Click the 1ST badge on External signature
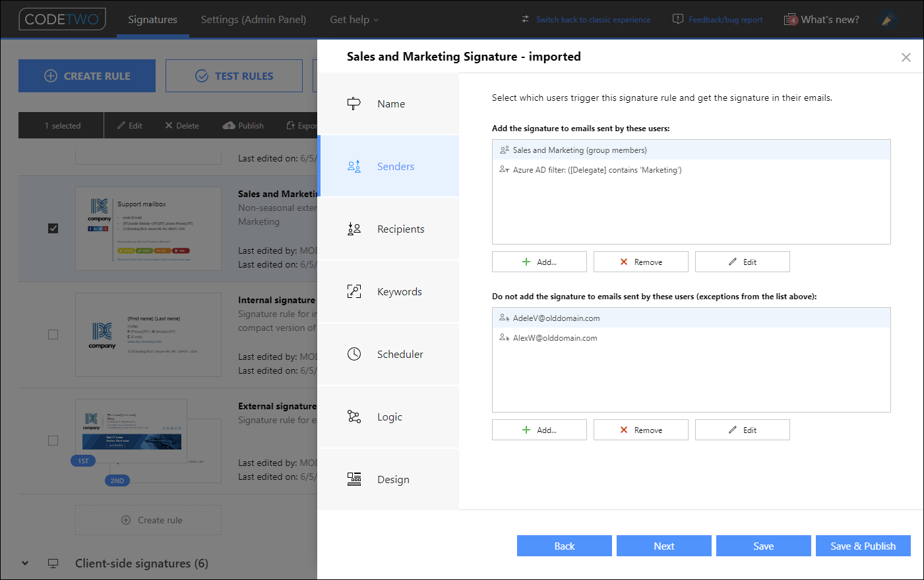 [83, 461]
